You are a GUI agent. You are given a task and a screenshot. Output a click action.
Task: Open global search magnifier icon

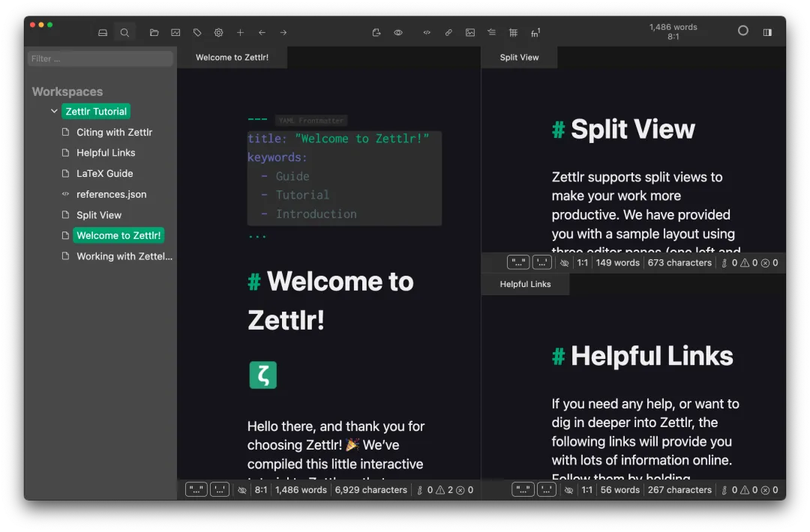124,32
